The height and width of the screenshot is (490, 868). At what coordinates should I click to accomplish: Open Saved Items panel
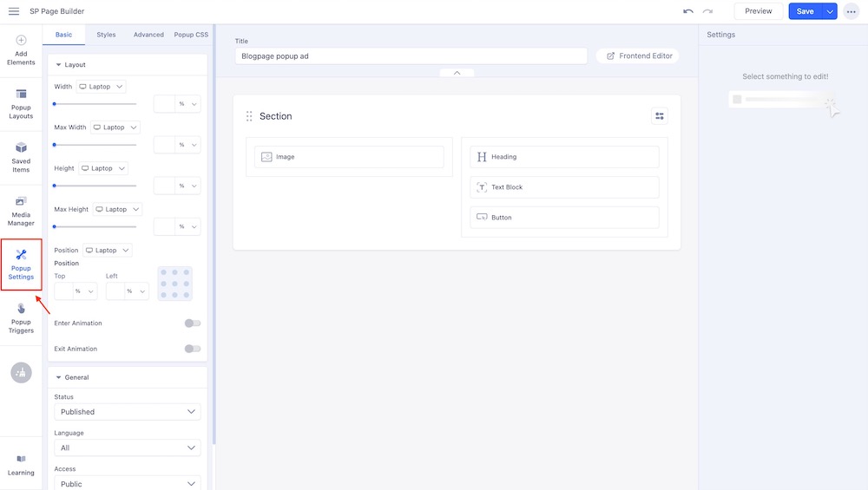coord(21,157)
